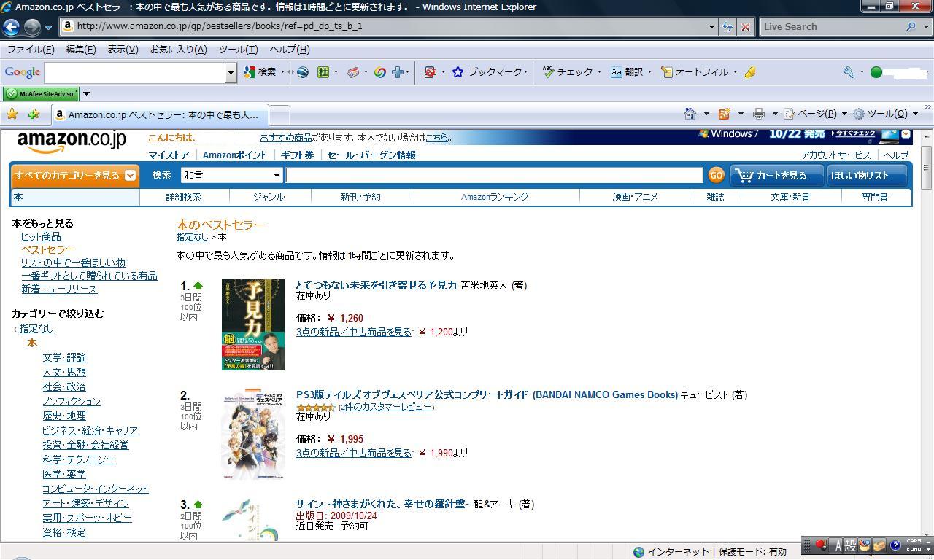Open the search category dropdown showing 和書
This screenshot has width=934, height=560.
[231, 175]
